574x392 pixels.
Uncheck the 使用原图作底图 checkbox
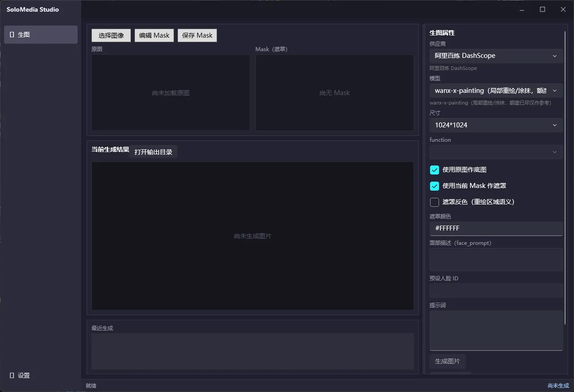point(435,170)
